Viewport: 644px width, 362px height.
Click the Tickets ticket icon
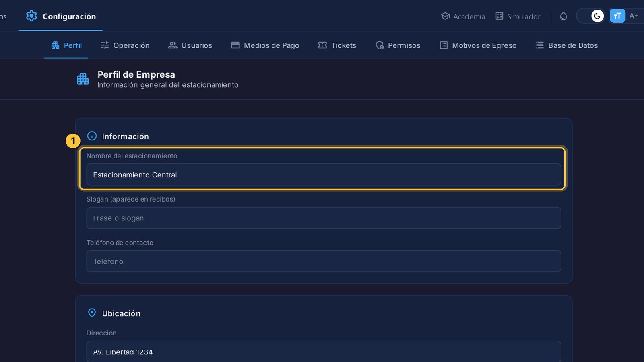tap(322, 45)
